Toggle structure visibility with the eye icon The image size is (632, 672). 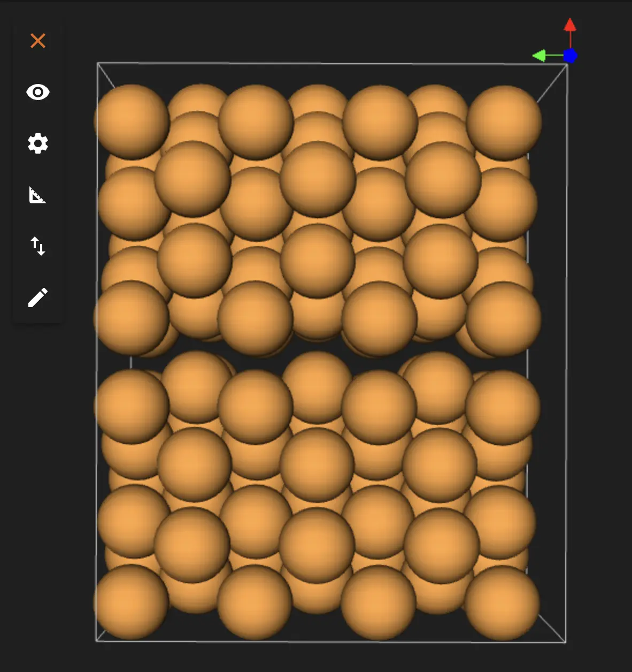37,92
